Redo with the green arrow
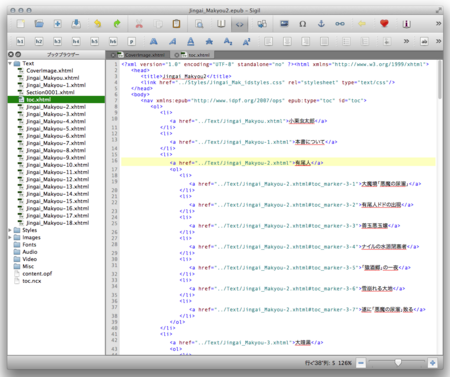The image size is (450, 377). click(117, 24)
